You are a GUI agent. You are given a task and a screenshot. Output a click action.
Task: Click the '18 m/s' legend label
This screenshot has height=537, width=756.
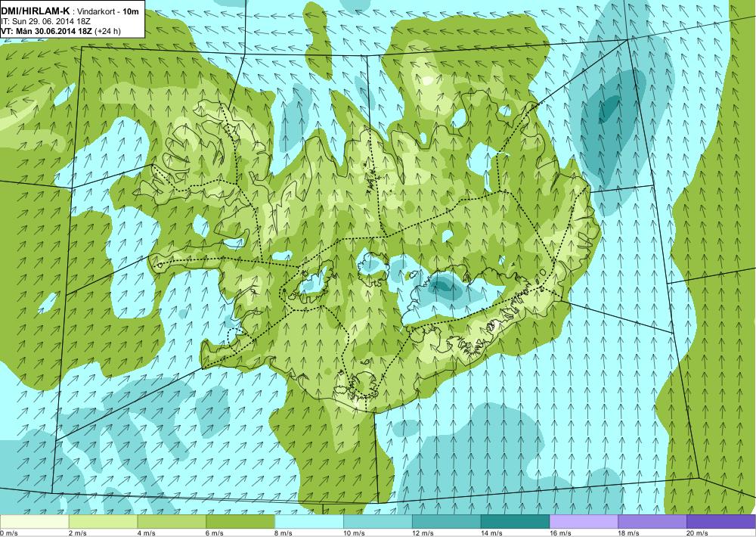click(x=629, y=533)
